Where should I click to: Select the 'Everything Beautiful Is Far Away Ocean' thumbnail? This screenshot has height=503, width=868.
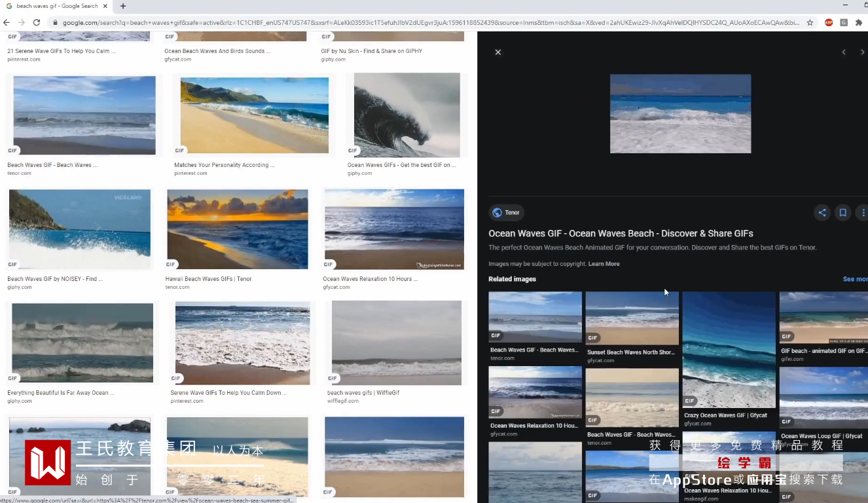(82, 343)
